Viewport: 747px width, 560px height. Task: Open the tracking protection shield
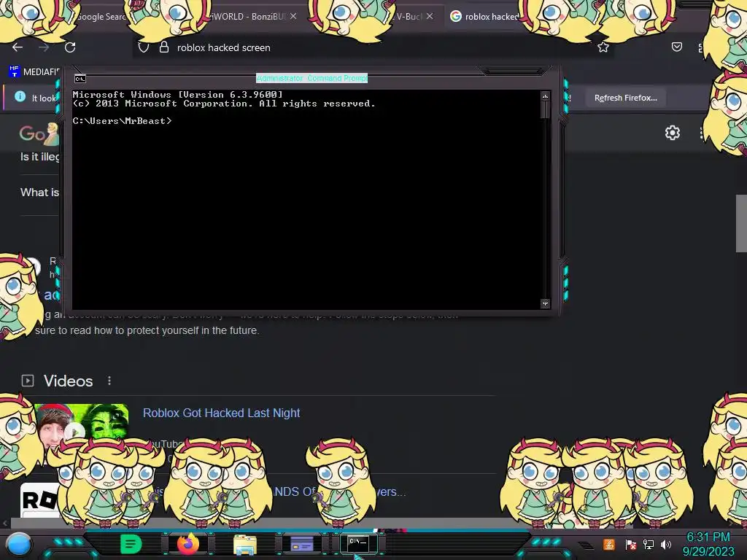(144, 47)
